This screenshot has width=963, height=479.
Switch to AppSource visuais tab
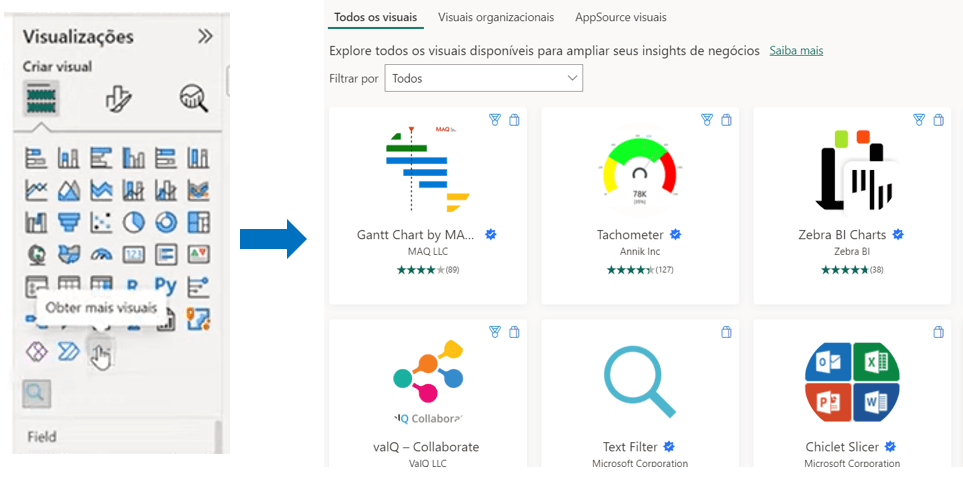620,17
